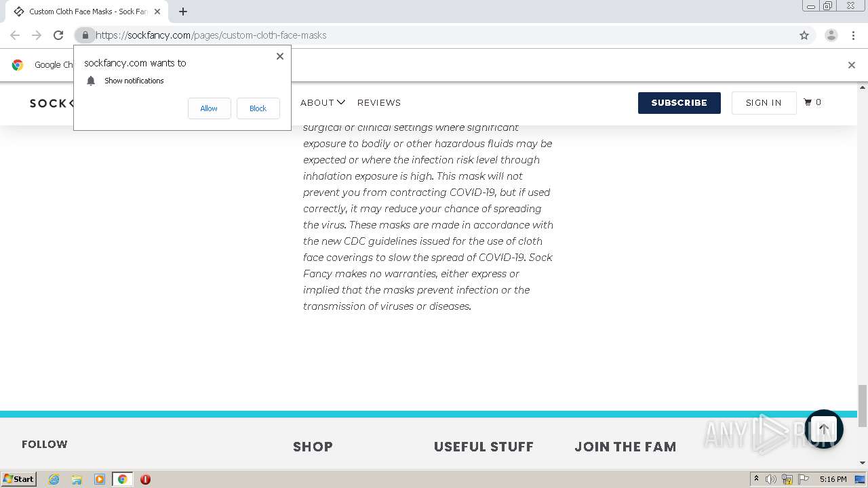Open the REVIEWS page
The image size is (868, 488).
click(x=379, y=102)
